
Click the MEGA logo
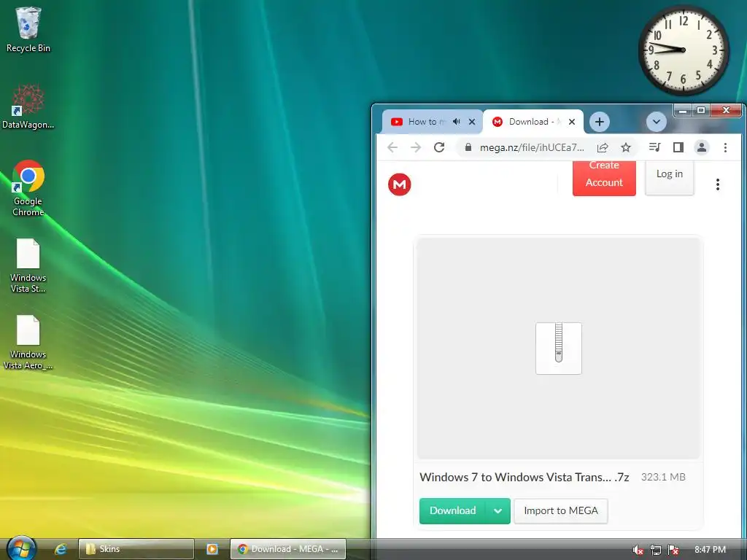(x=399, y=184)
